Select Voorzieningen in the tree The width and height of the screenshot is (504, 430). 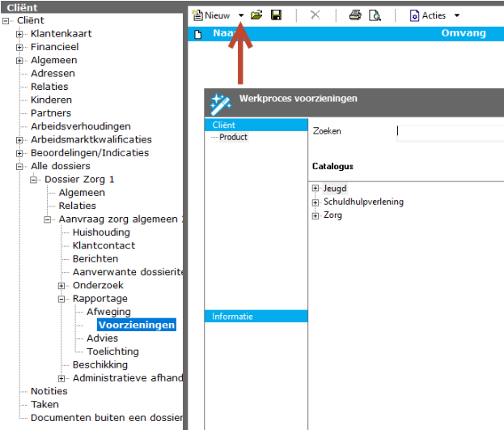pos(136,326)
